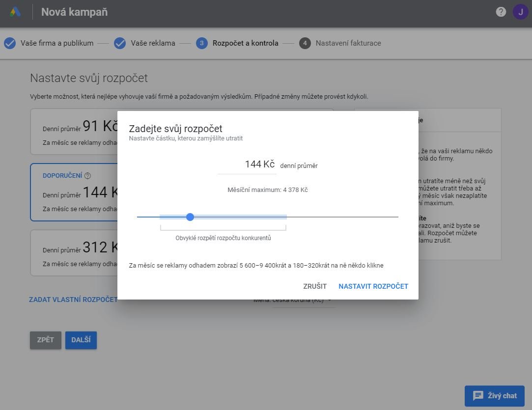Click the chat bubble icon in Živý chat
The image size is (532, 410).
point(478,395)
